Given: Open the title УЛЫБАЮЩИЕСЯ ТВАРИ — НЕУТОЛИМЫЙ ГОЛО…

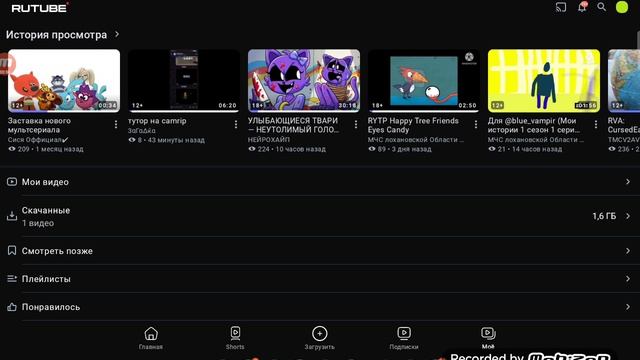Looking at the screenshot, I should coord(293,125).
